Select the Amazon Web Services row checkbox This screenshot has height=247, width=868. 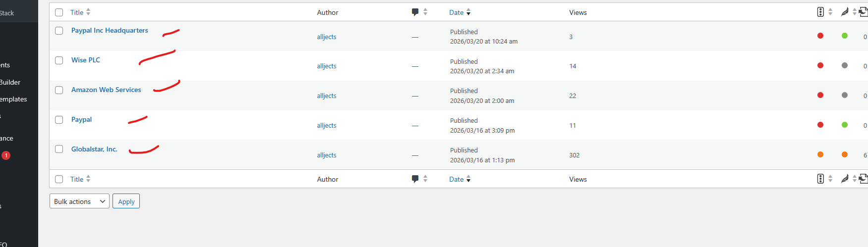coord(59,90)
